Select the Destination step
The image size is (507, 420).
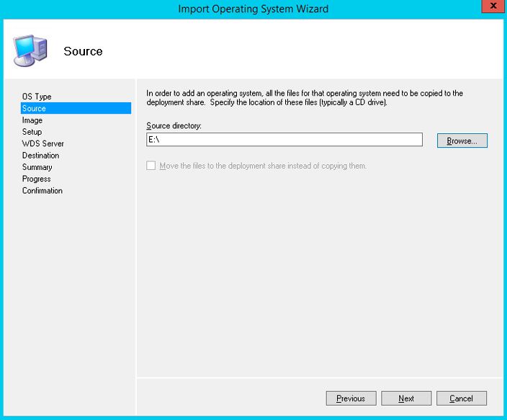point(41,156)
